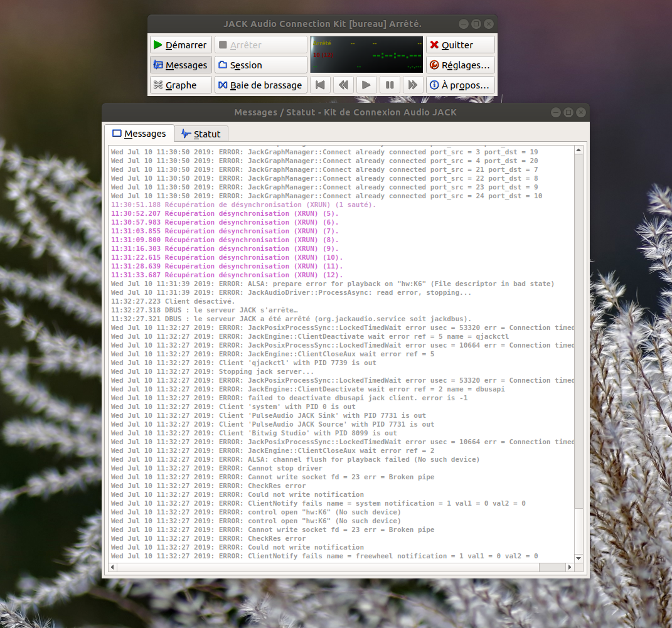Maximize the JACK Audio Connection Kit window
Image resolution: width=672 pixels, height=628 pixels.
coord(476,24)
